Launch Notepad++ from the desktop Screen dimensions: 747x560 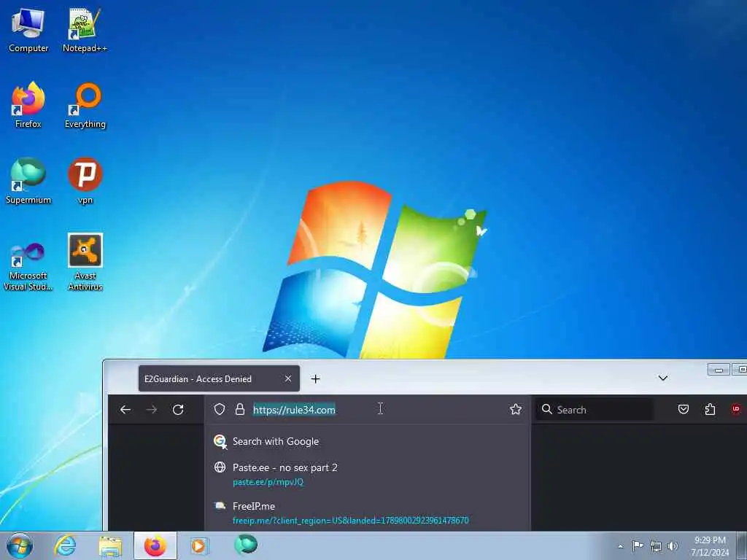click(x=85, y=30)
